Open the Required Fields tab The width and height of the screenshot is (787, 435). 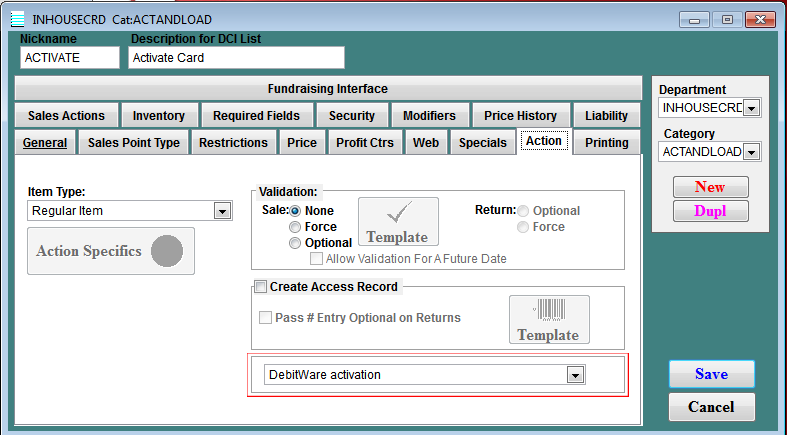pyautogui.click(x=256, y=115)
